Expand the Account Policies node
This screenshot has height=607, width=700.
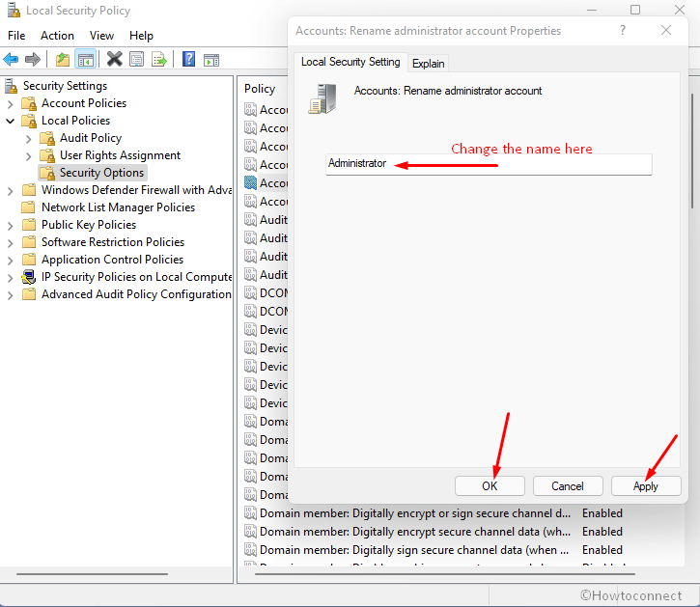point(11,104)
